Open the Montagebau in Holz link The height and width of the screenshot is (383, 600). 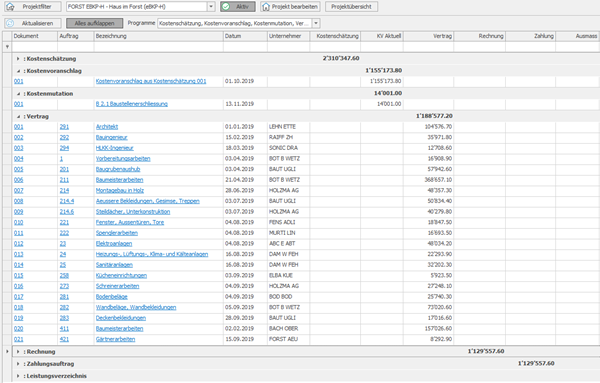[x=120, y=191]
